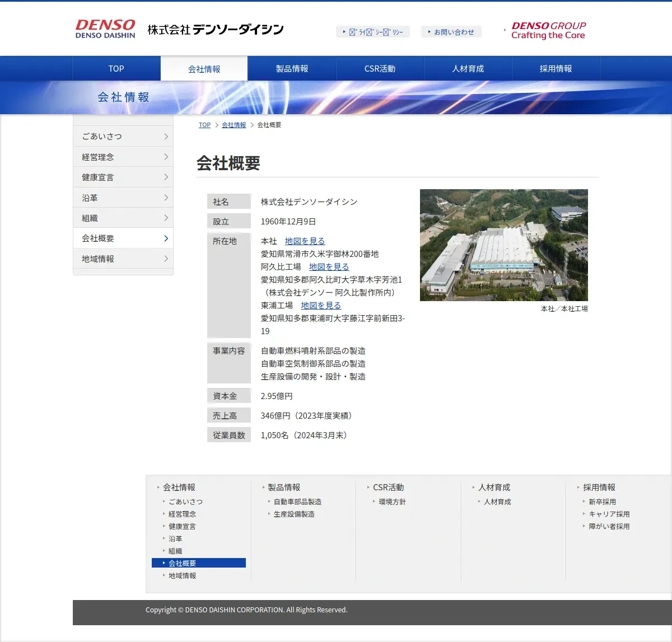
Task: Go to the CSR活動 navigation tab
Action: pos(380,69)
